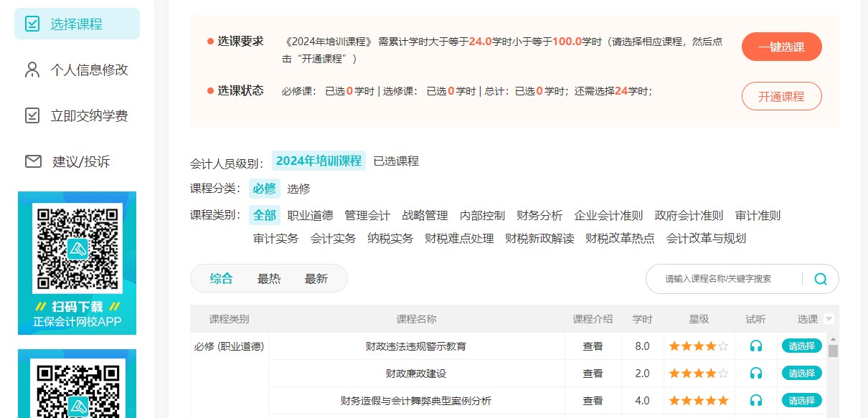
Task: Click the 星级 column header
Action: (699, 319)
